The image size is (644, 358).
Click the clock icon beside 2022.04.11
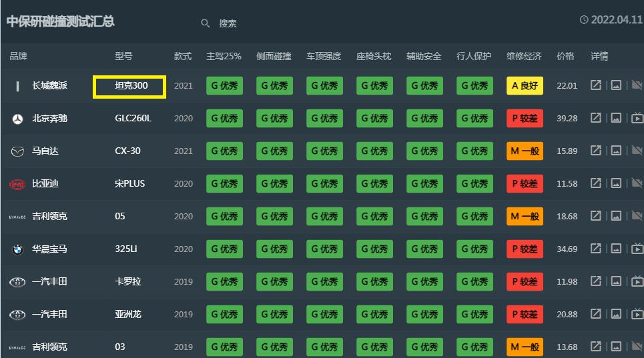(584, 20)
